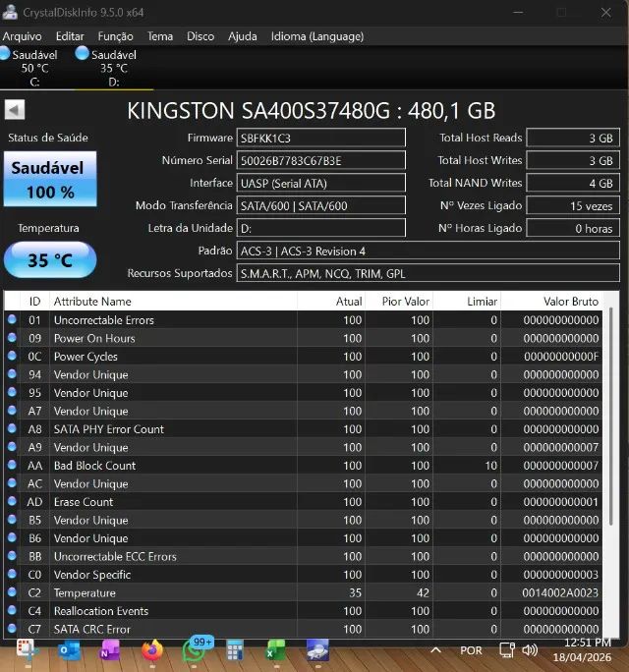Click the Padrão field ACS-3
The image size is (629, 672).
tap(428, 251)
